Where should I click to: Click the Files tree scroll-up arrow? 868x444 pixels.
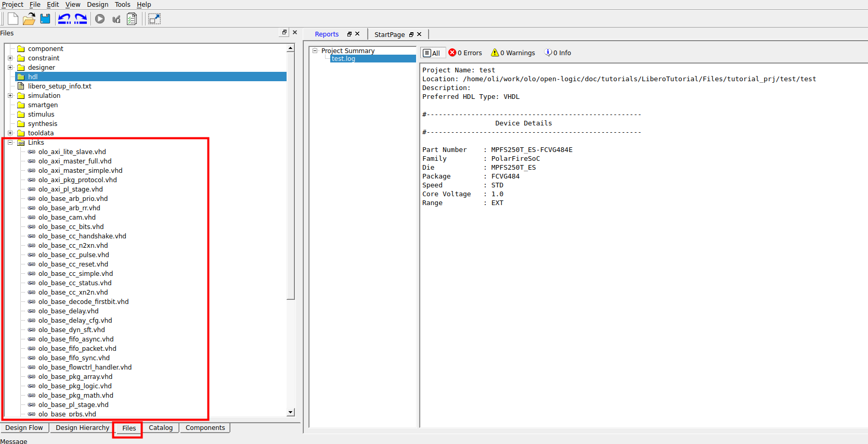click(291, 48)
